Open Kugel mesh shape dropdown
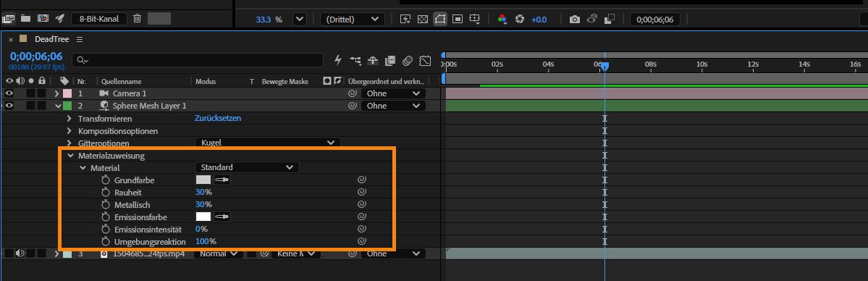Viewport: 868px width, 281px height. pos(267,143)
